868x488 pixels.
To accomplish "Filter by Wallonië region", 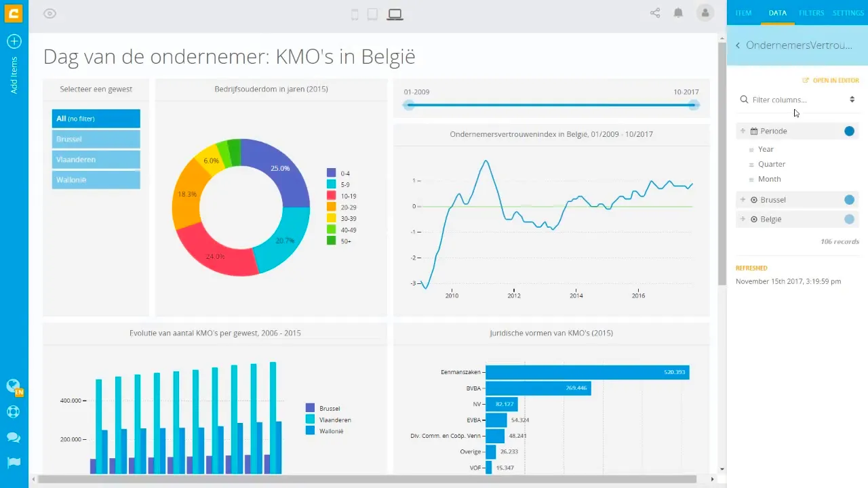I will 96,180.
